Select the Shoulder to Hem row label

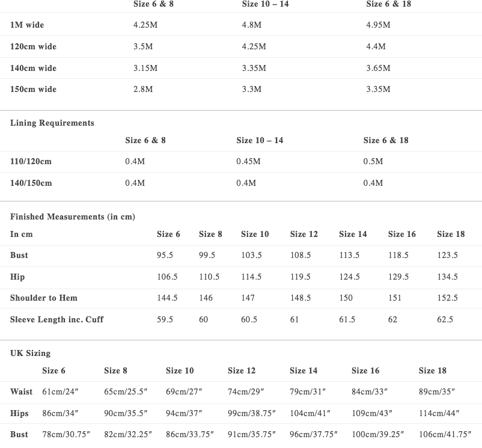click(x=44, y=298)
